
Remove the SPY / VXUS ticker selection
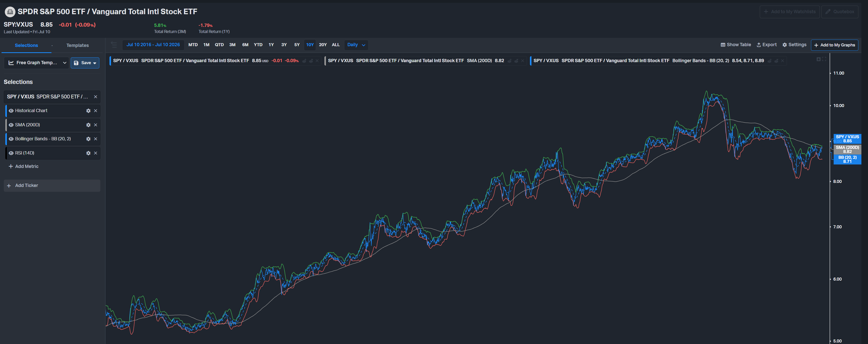coord(96,97)
